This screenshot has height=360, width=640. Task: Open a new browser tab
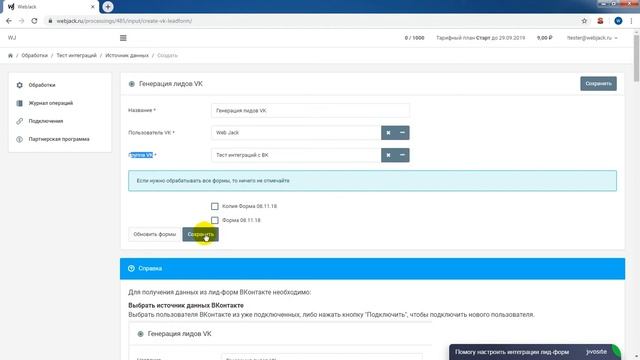(108, 7)
